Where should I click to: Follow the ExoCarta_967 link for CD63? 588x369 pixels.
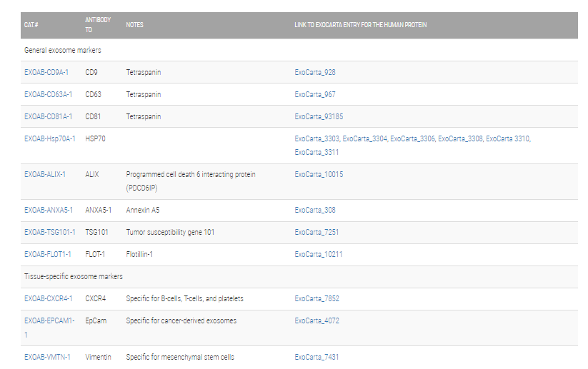[315, 94]
